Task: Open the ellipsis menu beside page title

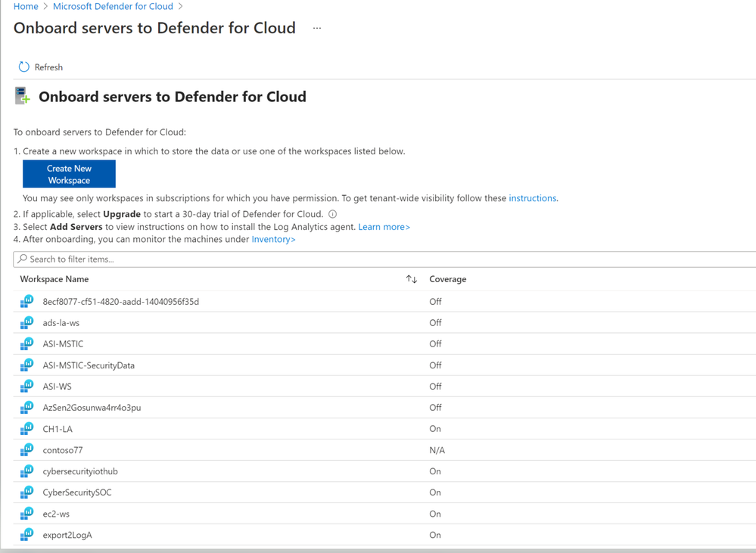Action: click(x=317, y=28)
